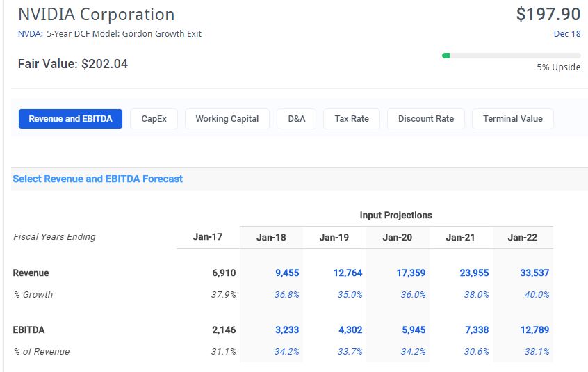This screenshot has width=588, height=372.
Task: Click the Fair Value $202.04 text
Action: (73, 64)
